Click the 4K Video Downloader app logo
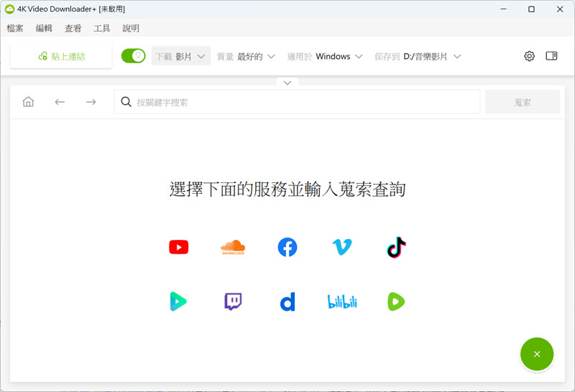Screen dimensions: 575x392 tap(9, 9)
